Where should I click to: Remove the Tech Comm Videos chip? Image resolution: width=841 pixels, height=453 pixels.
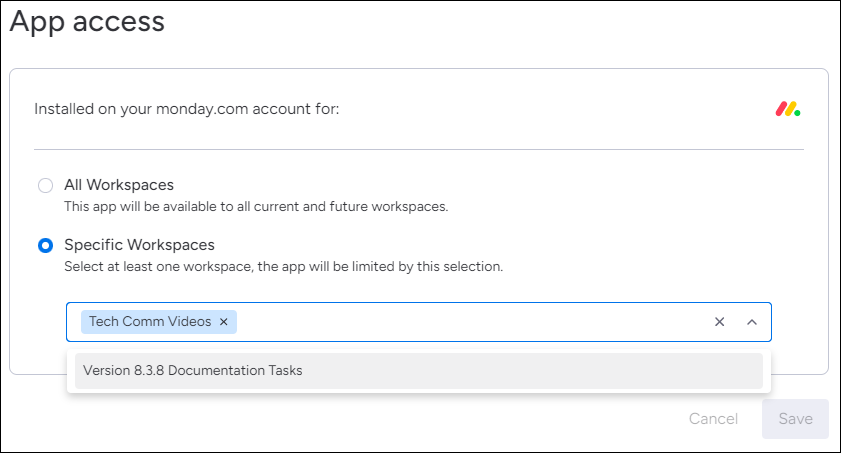224,322
